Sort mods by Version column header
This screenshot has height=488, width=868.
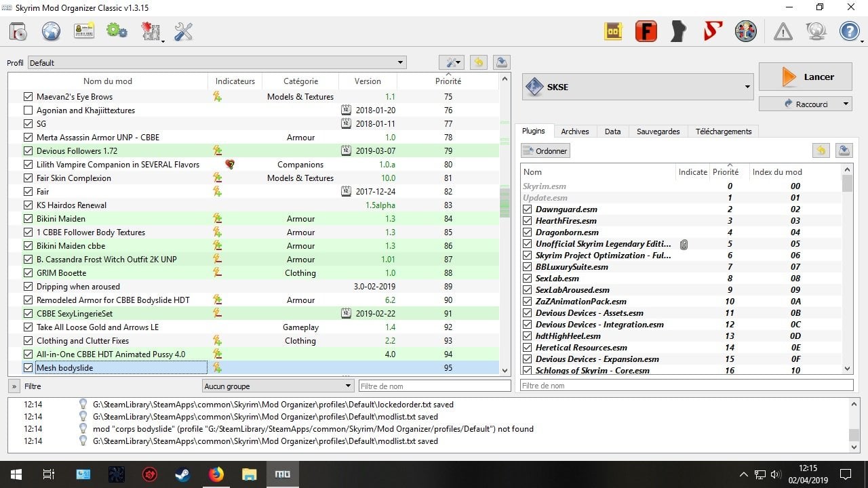pos(368,81)
